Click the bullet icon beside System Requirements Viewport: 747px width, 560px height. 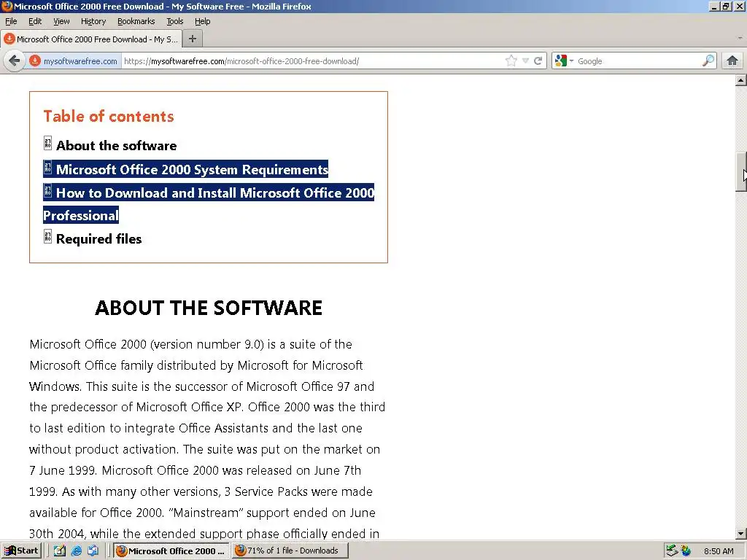[47, 167]
